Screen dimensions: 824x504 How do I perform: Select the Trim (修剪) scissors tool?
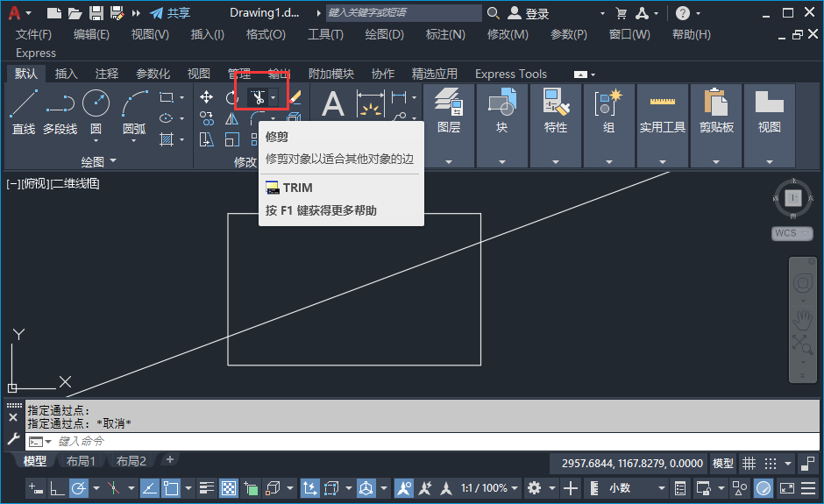tap(258, 98)
